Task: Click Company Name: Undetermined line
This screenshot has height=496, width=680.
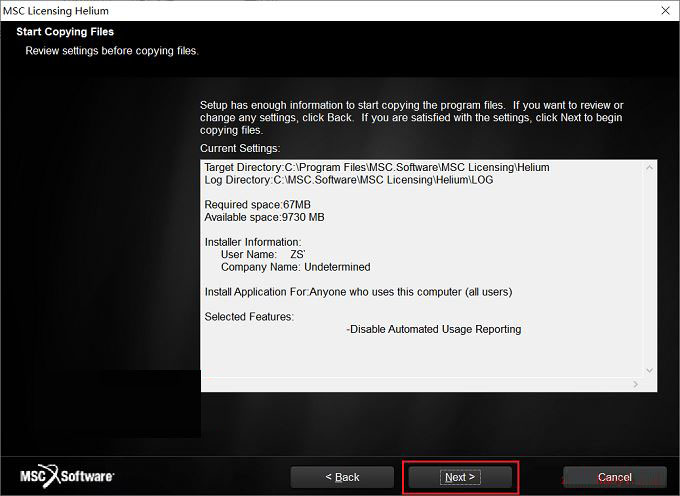Action: (x=296, y=267)
